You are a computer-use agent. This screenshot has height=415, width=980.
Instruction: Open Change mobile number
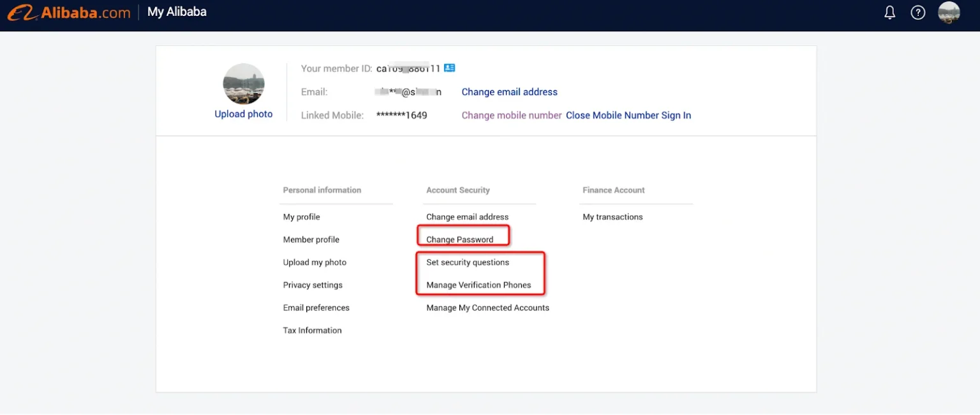point(511,115)
